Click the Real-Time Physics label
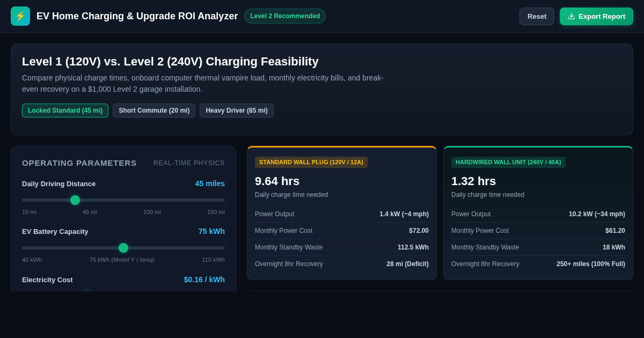This screenshot has width=644, height=338. pyautogui.click(x=189, y=163)
